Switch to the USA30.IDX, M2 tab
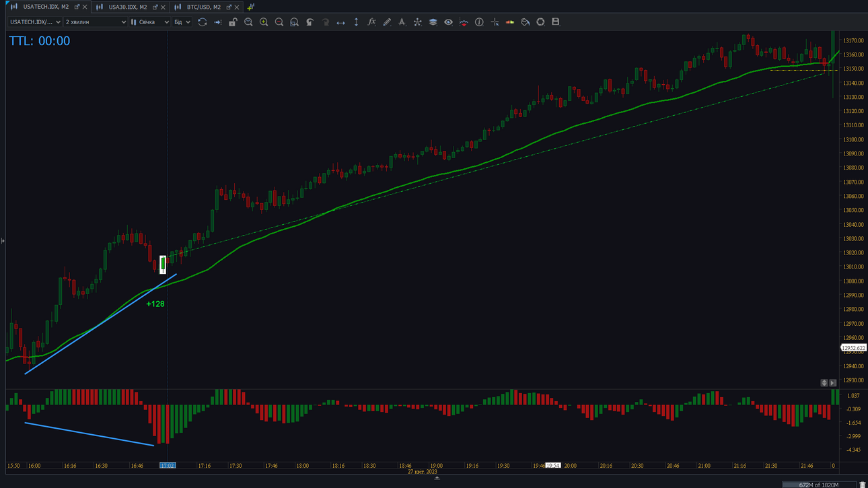This screenshot has width=868, height=488. point(128,7)
